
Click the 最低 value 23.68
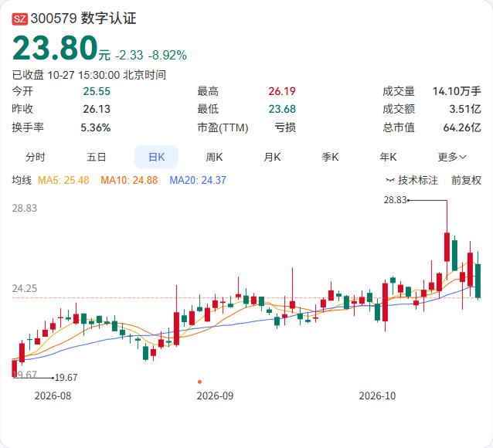[282, 109]
